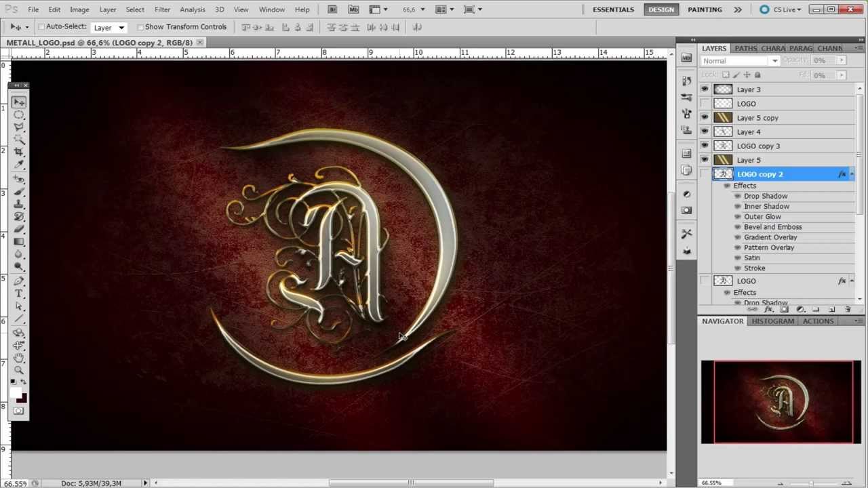This screenshot has height=488, width=868.
Task: Add a layer style via fx button
Action: (x=769, y=310)
